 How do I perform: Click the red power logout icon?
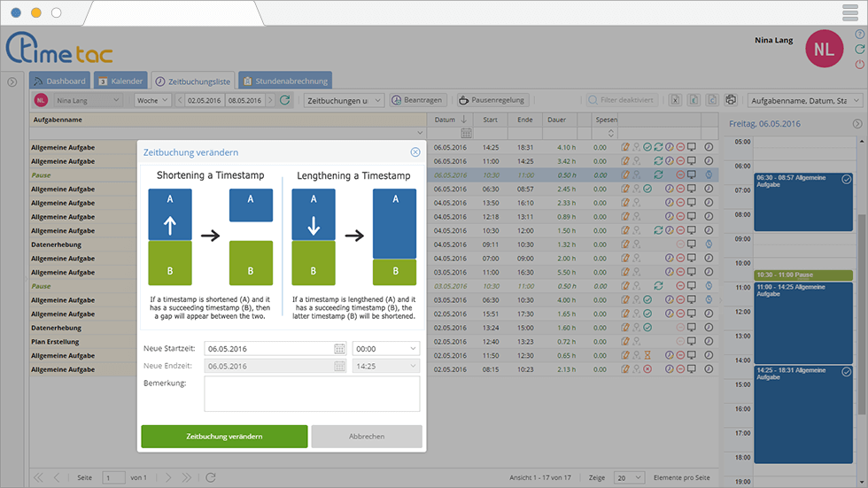(859, 65)
